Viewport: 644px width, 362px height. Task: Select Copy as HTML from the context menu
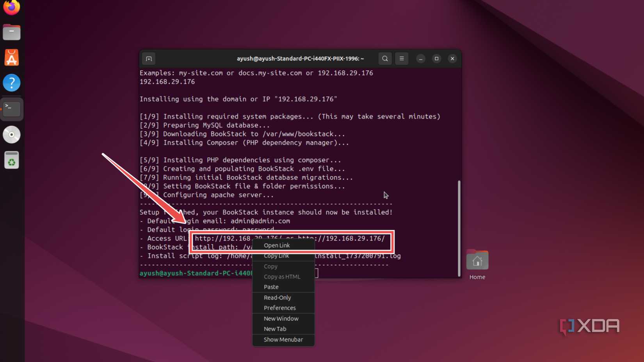[x=282, y=277]
